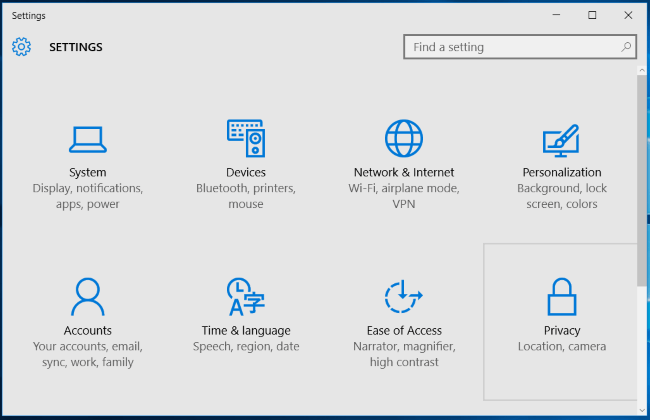650x420 pixels.
Task: Click the System category title text
Action: [87, 172]
